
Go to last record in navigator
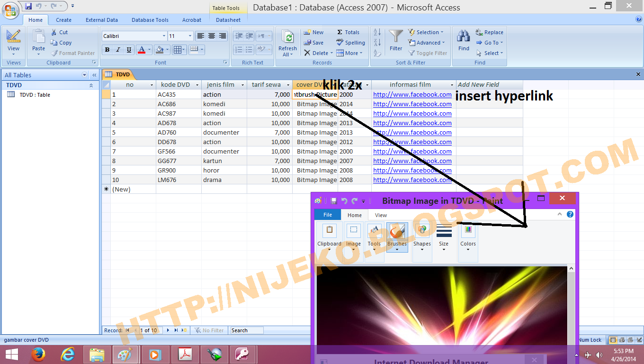pos(176,330)
